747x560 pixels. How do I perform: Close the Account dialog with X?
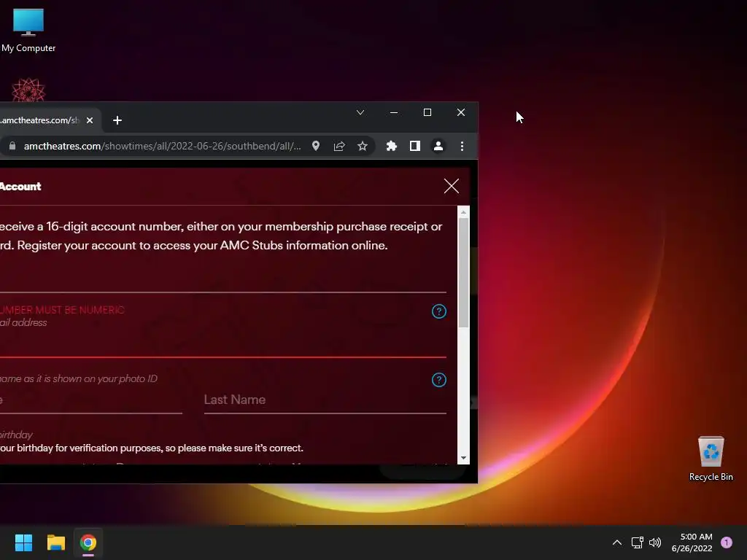click(x=451, y=186)
